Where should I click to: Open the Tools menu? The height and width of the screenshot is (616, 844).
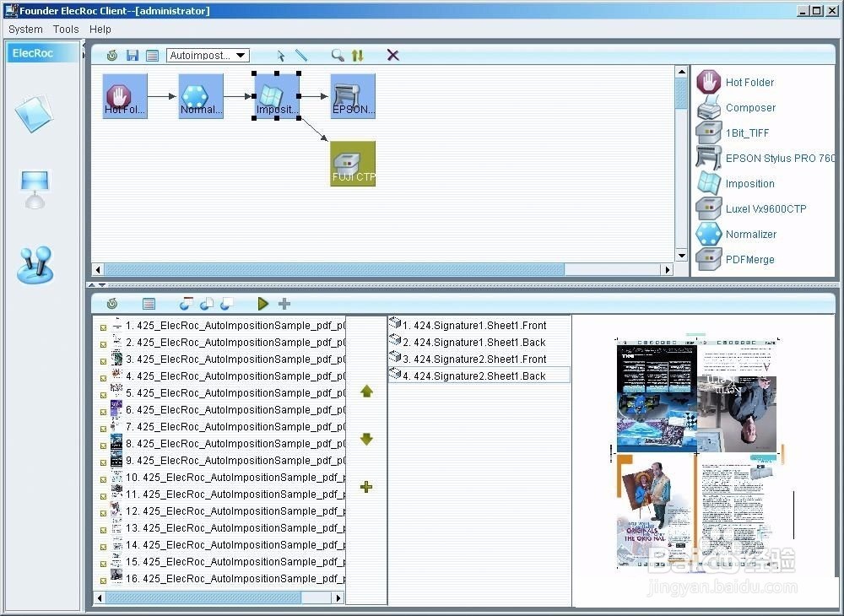pos(66,29)
